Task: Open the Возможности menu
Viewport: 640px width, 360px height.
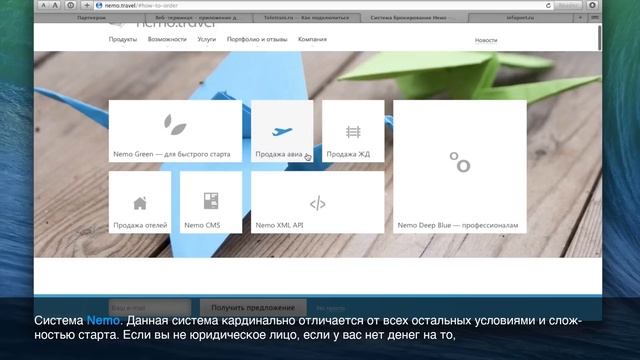Action: [167, 39]
